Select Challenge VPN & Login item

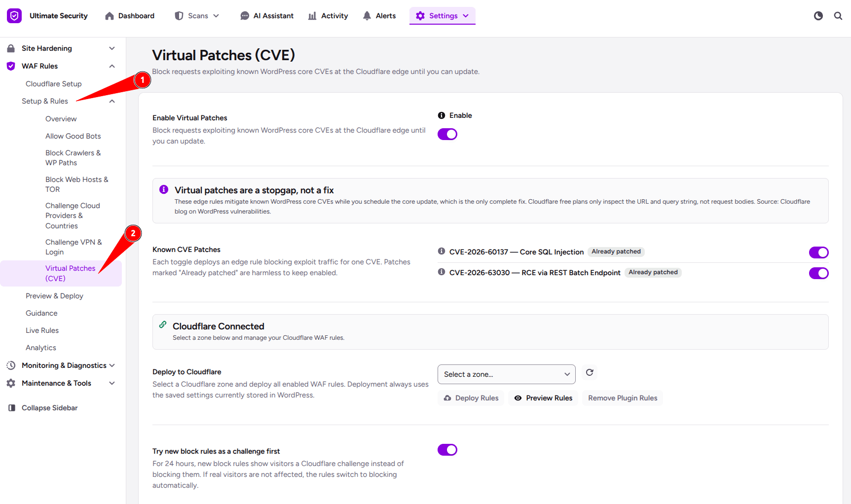(x=74, y=247)
